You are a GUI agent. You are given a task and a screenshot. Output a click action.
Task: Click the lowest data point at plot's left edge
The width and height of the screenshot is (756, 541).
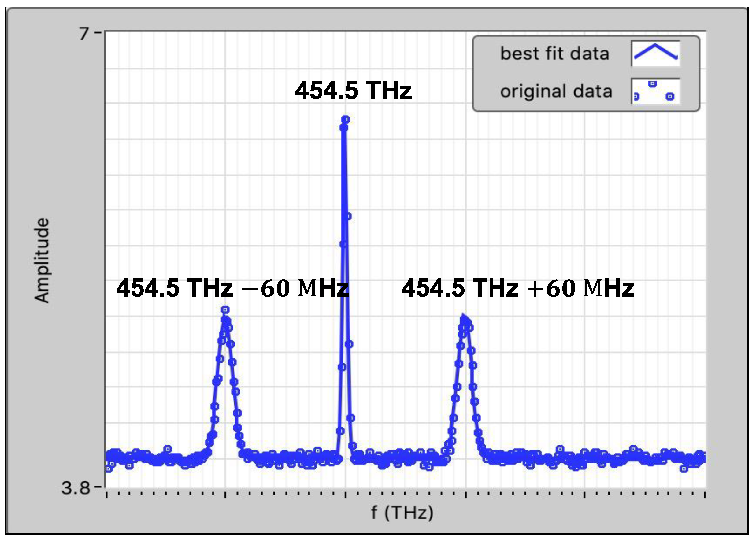pyautogui.click(x=108, y=469)
